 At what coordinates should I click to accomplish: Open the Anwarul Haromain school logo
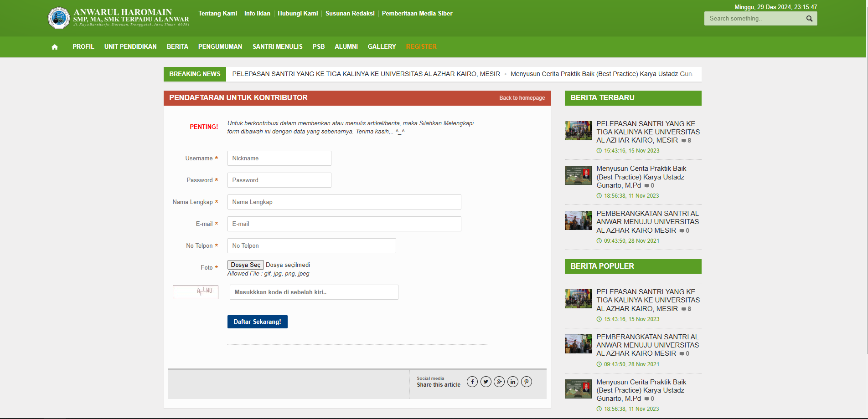(119, 18)
